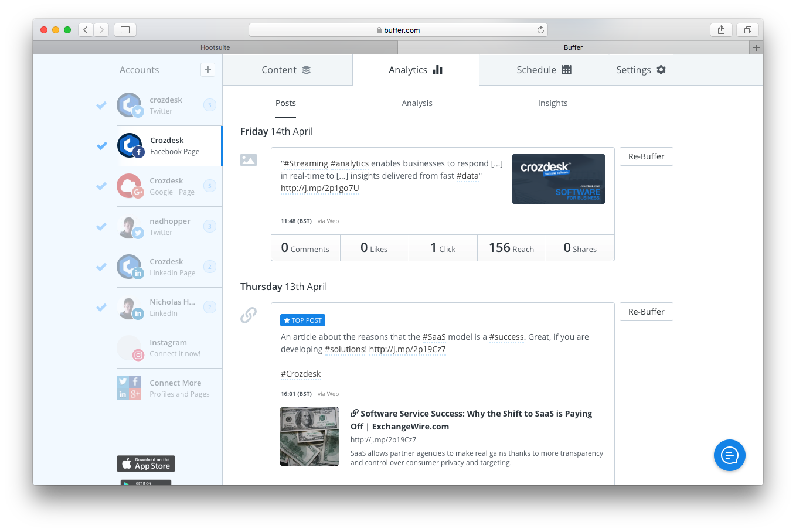Click Crozdesk LinkedIn Page queue count badge
This screenshot has height=532, width=796.
[210, 267]
